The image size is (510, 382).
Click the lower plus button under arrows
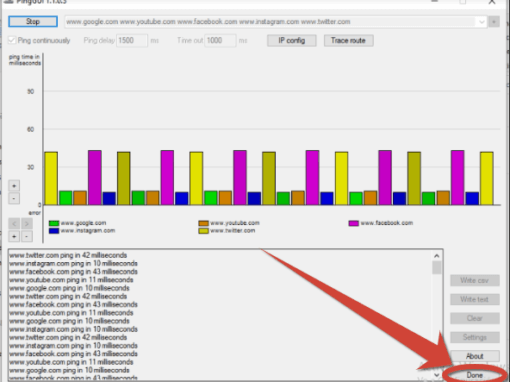(14, 236)
